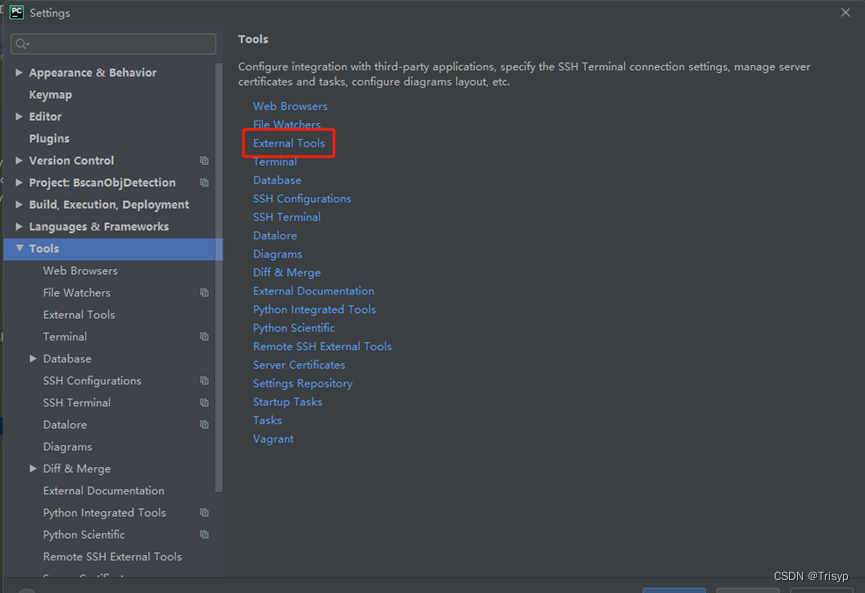Select Terminal in the sidebar tree
The width and height of the screenshot is (865, 593).
(x=65, y=337)
